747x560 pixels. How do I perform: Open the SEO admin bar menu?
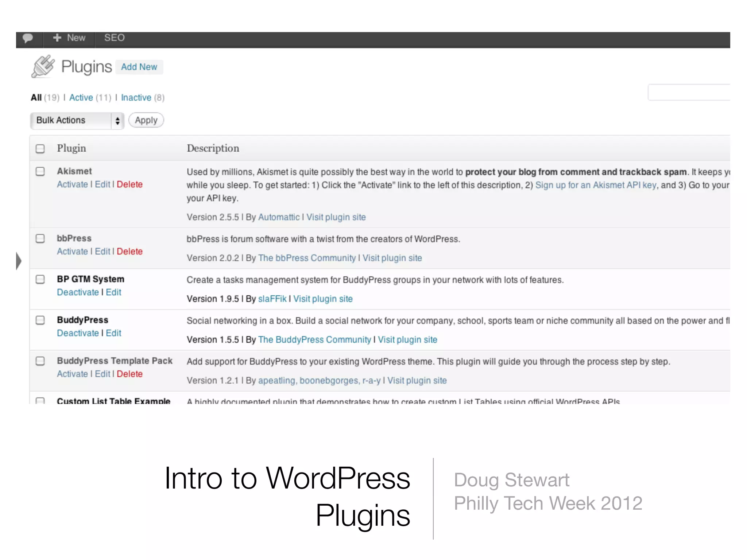[114, 38]
